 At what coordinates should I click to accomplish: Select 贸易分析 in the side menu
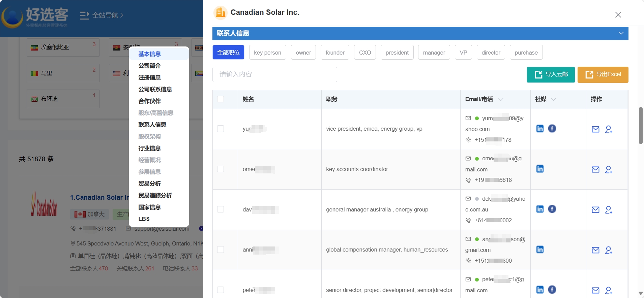pos(149,184)
